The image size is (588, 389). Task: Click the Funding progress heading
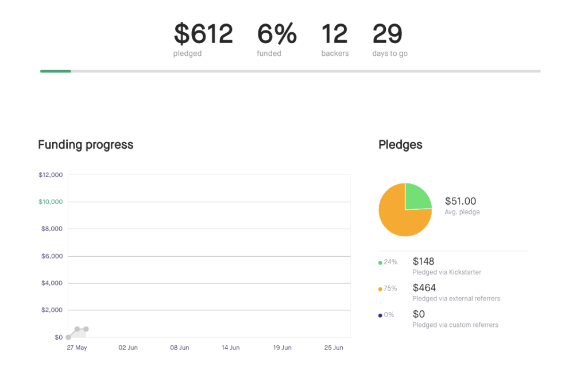86,145
